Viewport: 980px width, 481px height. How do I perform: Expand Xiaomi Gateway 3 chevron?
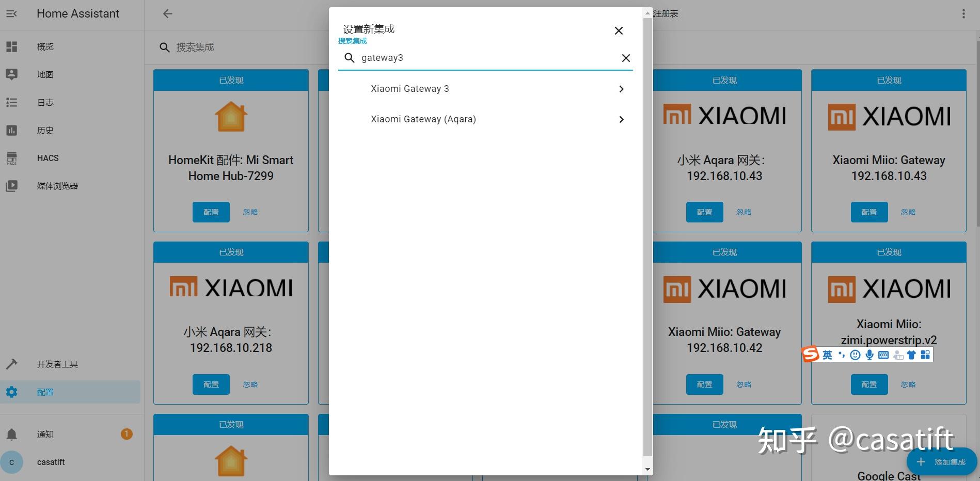pyautogui.click(x=621, y=89)
